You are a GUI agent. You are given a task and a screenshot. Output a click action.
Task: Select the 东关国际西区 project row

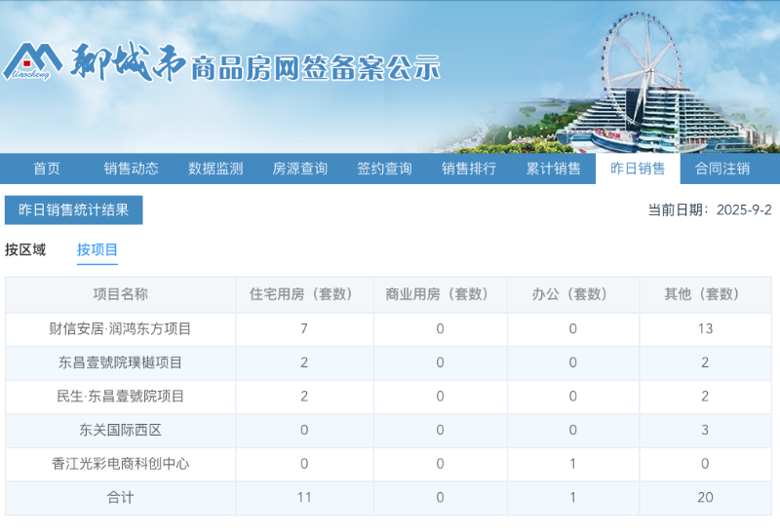(120, 431)
